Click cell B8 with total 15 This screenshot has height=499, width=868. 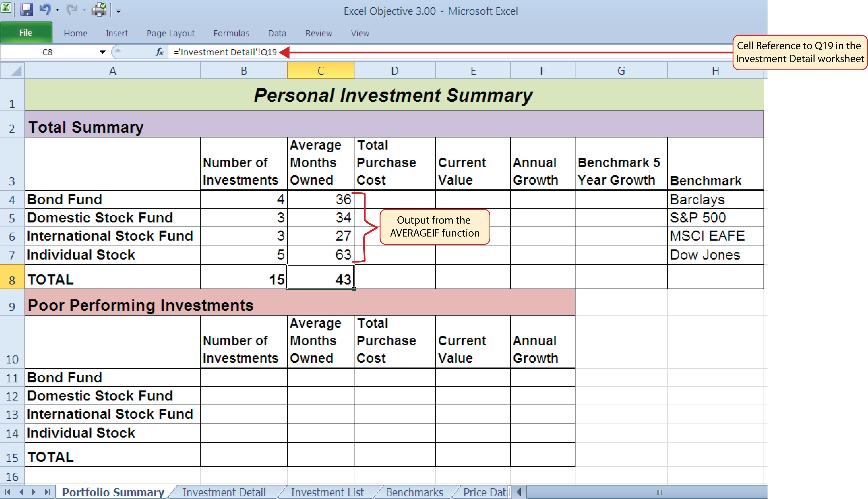tap(243, 277)
